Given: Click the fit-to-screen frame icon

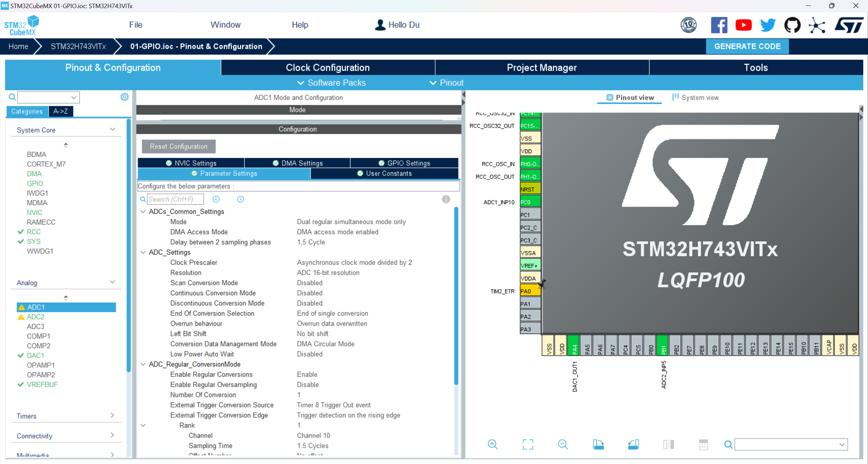Looking at the screenshot, I should pos(528,444).
